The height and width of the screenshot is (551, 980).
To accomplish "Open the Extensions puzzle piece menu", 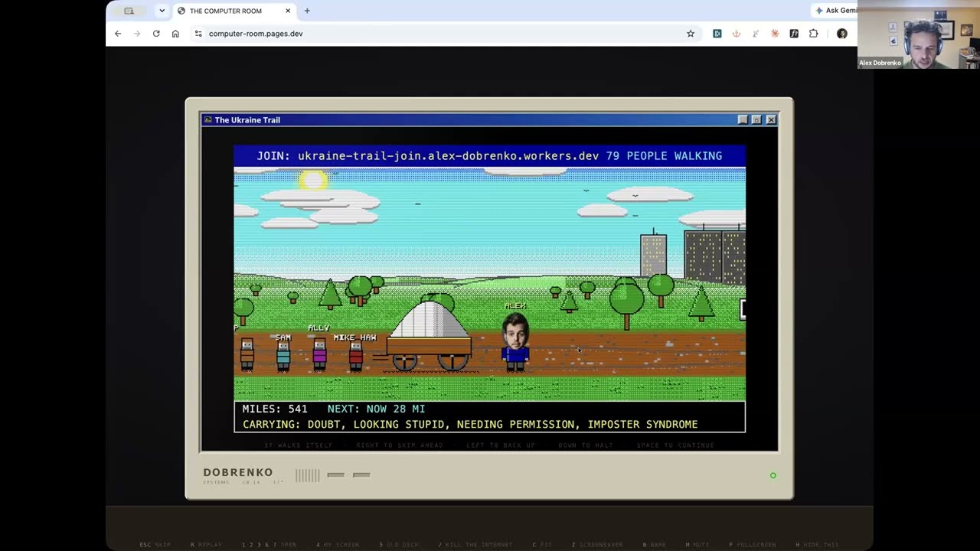I will tap(814, 34).
